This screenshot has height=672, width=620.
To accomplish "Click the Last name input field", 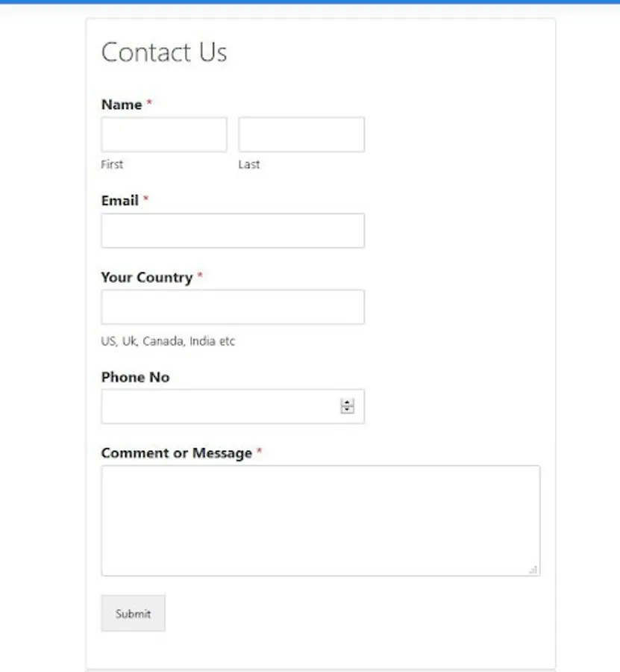I will 301,134.
